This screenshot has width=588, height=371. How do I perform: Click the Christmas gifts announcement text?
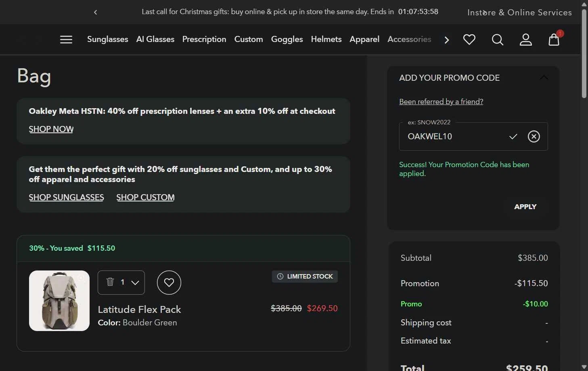(x=268, y=12)
